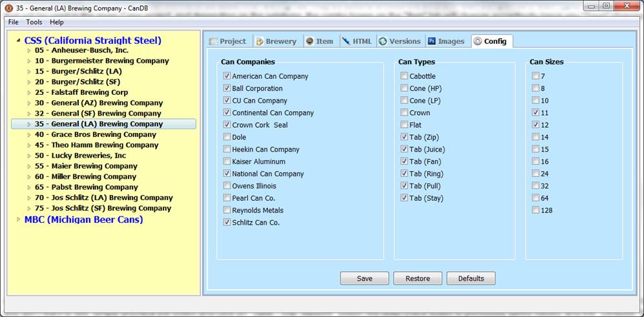Expand 05 - Anheuser-Busch, Inc. node
Screen dimensions: 644x317
point(29,50)
